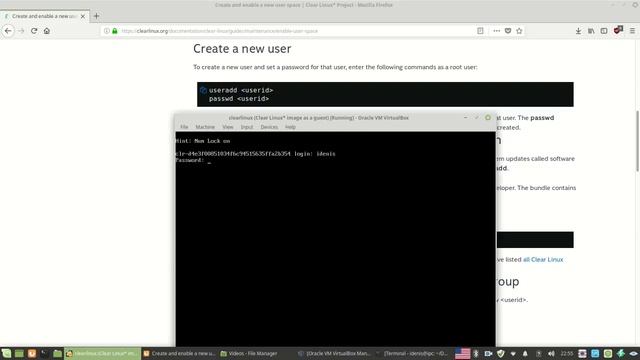Open page actions three-dot menu
This screenshot has height=360, width=640.
[x=496, y=31]
